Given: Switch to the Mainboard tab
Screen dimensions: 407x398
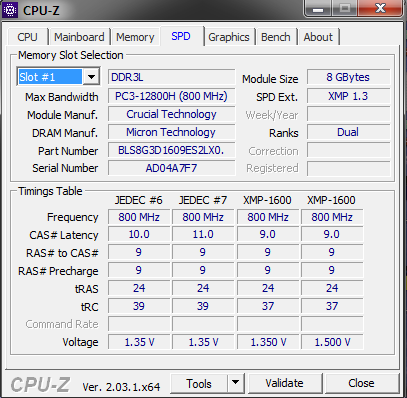Looking at the screenshot, I should pos(79,37).
